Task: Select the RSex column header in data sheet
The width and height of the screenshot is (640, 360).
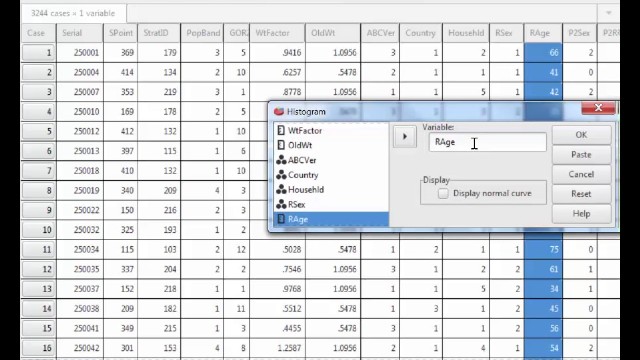Action: 507,33
